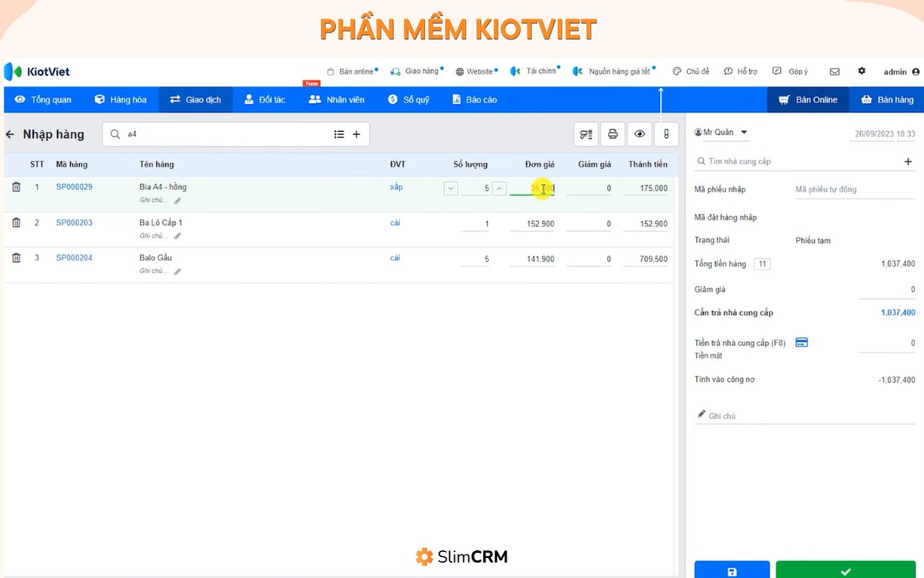Click the item count badge 11
The height and width of the screenshot is (578, 924).
[763, 264]
